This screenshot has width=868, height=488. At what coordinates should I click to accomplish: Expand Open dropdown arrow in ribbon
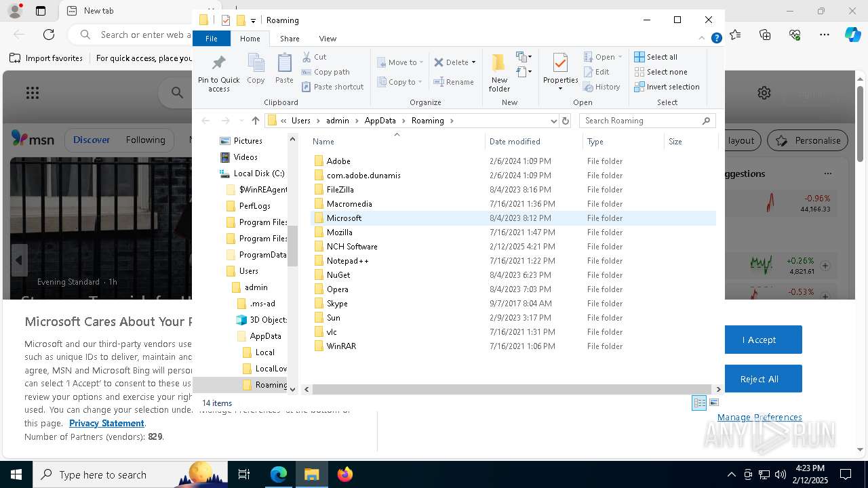620,57
